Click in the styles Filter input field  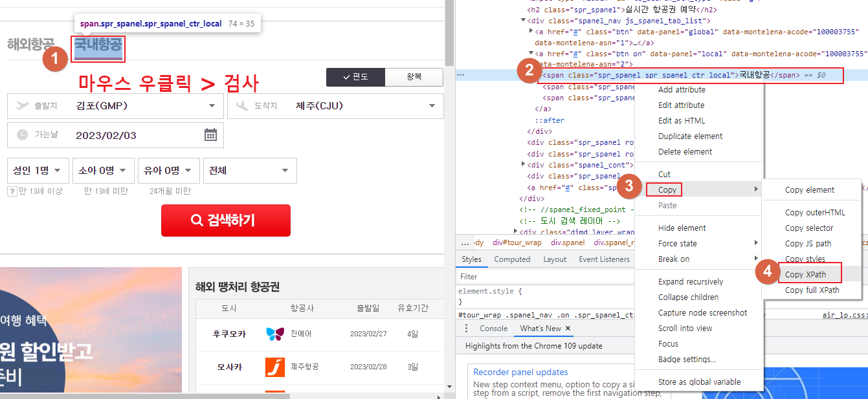(546, 276)
